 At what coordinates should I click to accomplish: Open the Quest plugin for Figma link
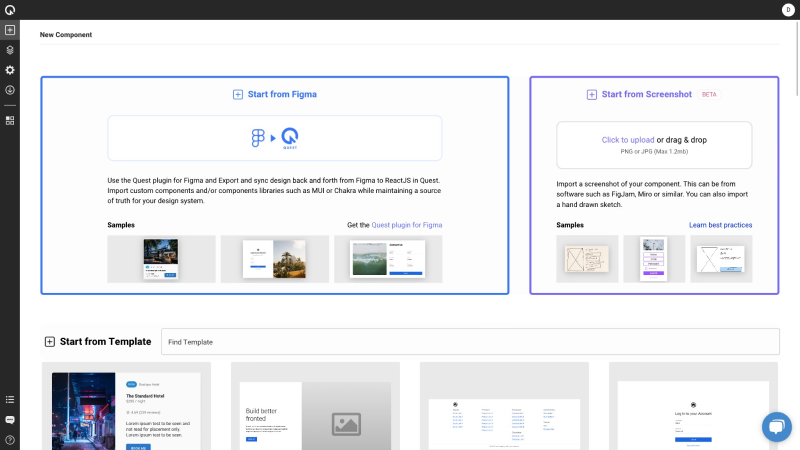(x=407, y=225)
